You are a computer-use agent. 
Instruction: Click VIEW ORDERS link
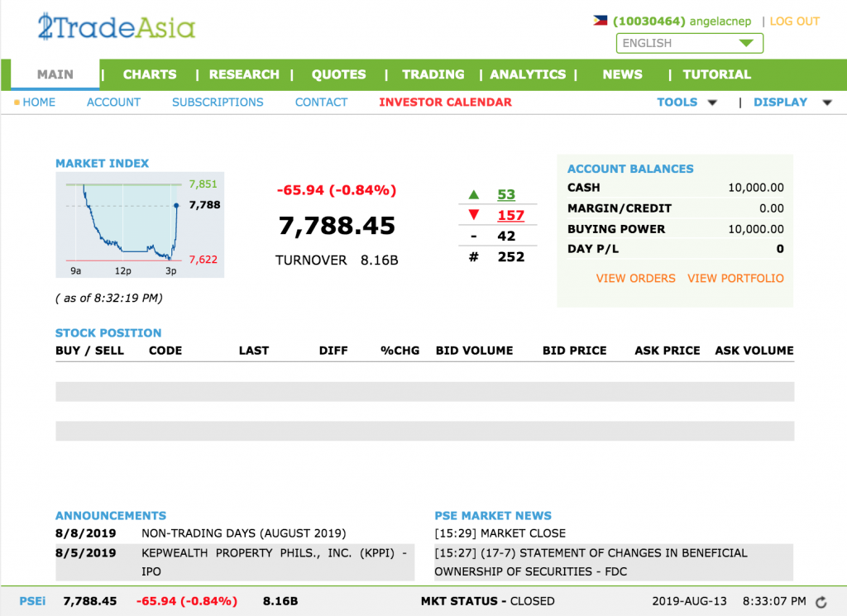point(636,278)
